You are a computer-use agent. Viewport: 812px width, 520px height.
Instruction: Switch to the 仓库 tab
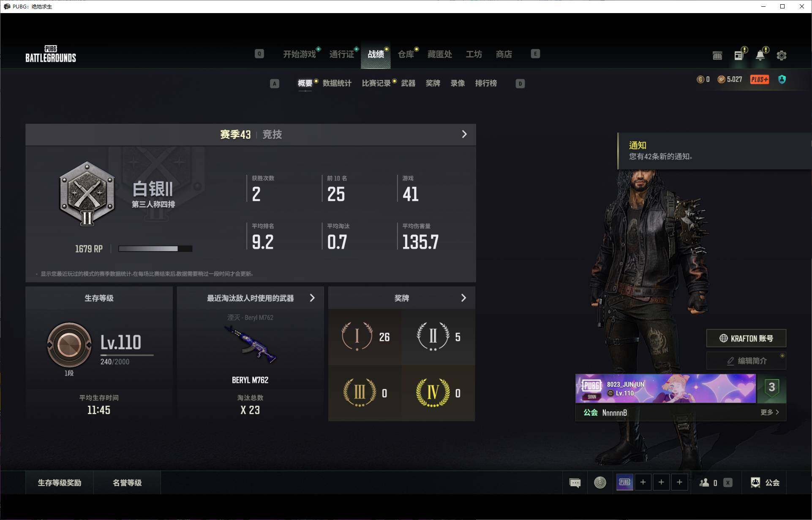point(406,54)
